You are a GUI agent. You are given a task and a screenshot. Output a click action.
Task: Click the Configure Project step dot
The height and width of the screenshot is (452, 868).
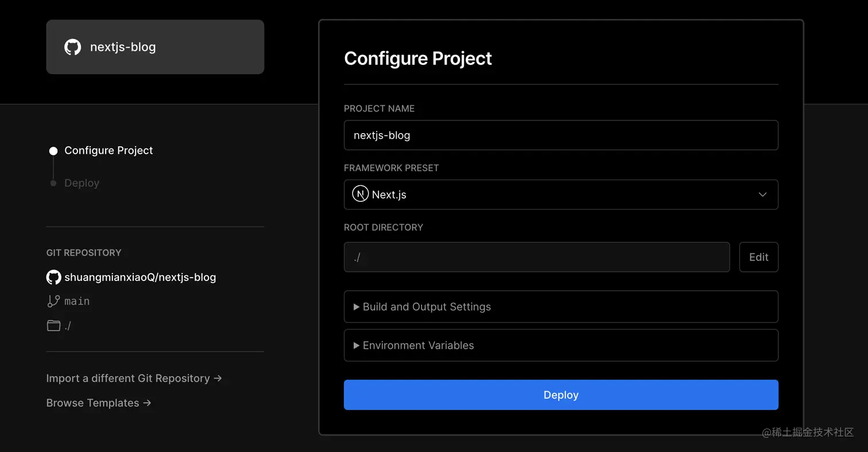point(53,151)
